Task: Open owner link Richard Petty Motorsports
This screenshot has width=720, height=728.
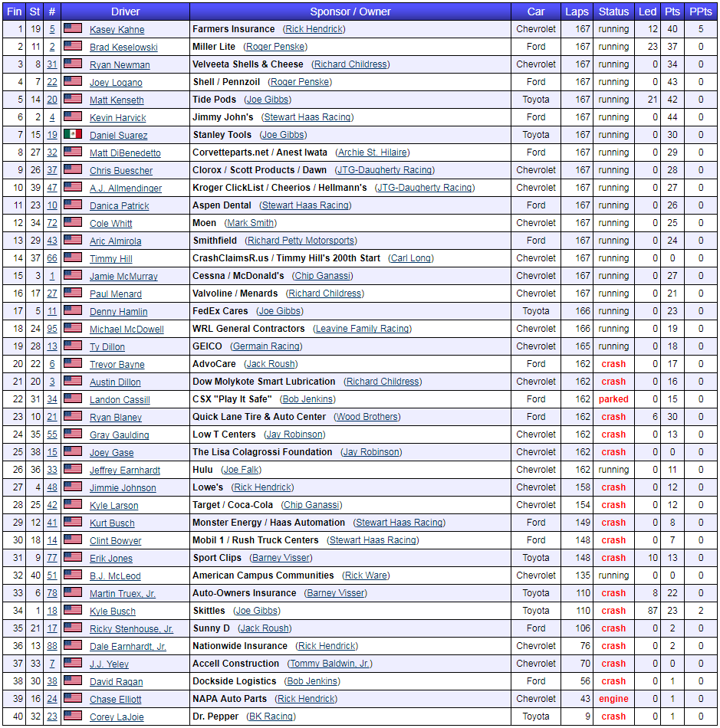Action: pyautogui.click(x=301, y=241)
